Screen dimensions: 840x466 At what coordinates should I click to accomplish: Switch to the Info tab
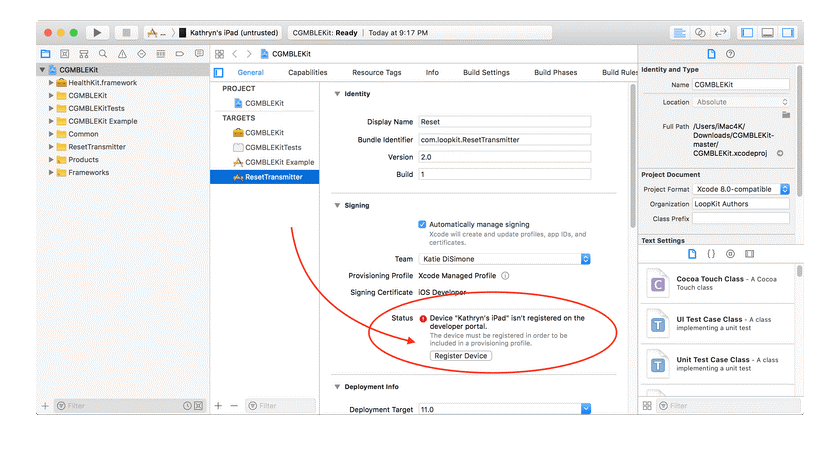(432, 72)
